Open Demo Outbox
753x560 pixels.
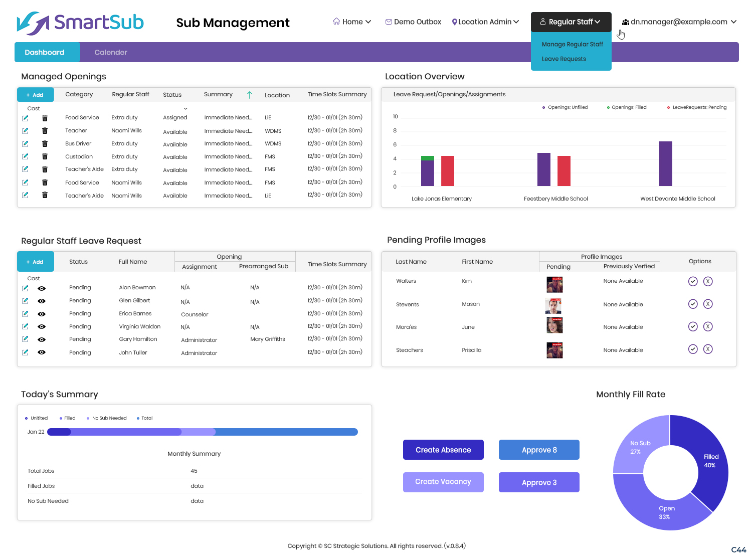(413, 22)
